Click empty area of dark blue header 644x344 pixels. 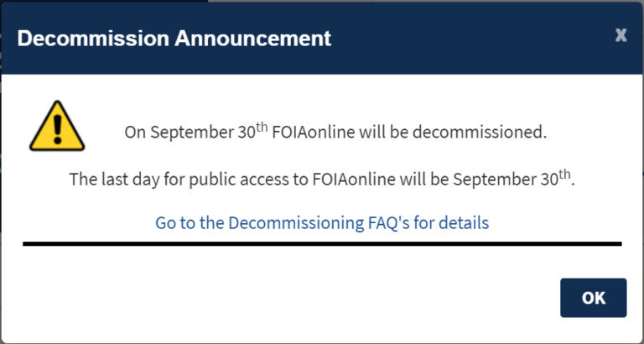tap(472, 39)
